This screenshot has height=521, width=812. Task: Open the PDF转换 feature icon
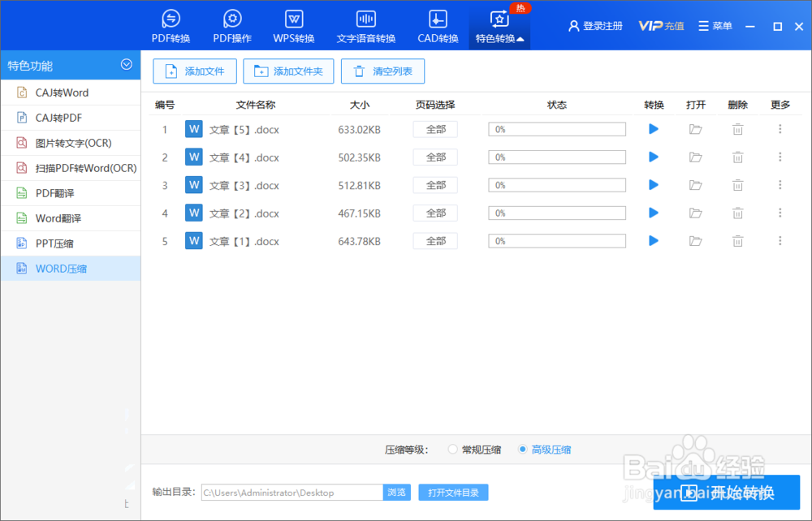click(x=171, y=24)
